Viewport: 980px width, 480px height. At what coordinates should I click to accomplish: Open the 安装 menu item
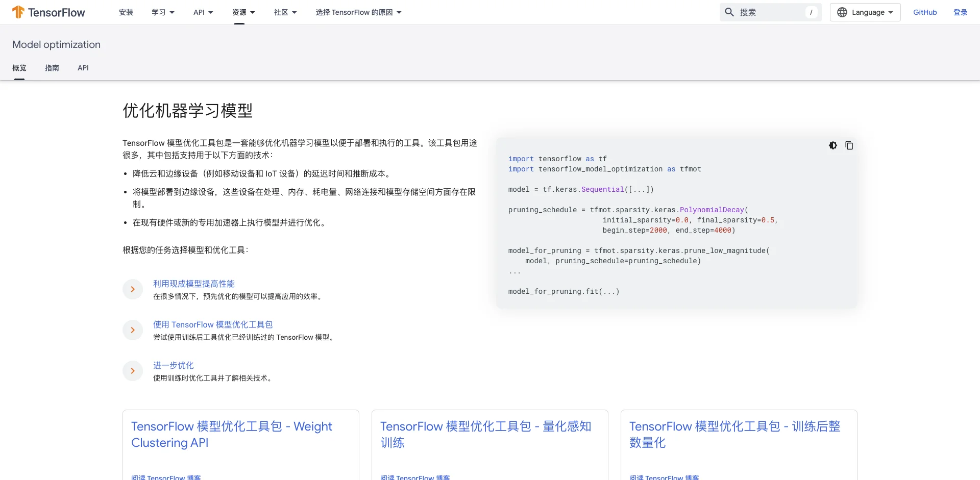[126, 12]
